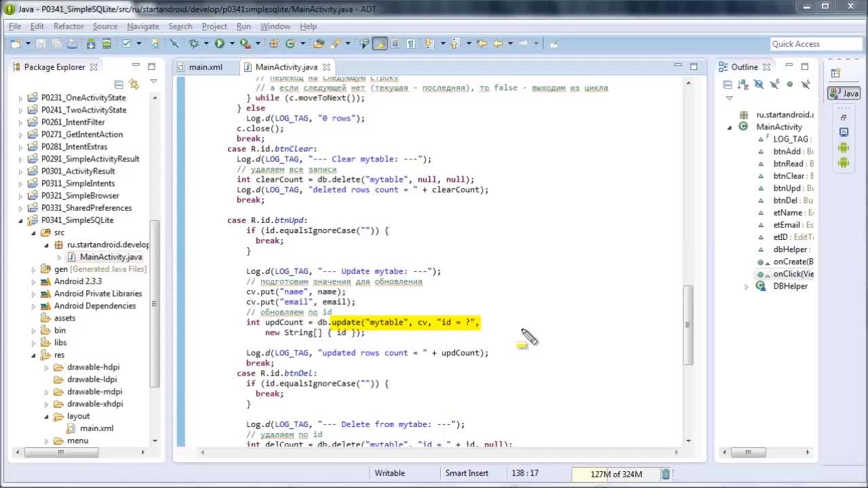Click the Save toolbar icon
Image resolution: width=868 pixels, height=488 pixels.
tap(41, 44)
